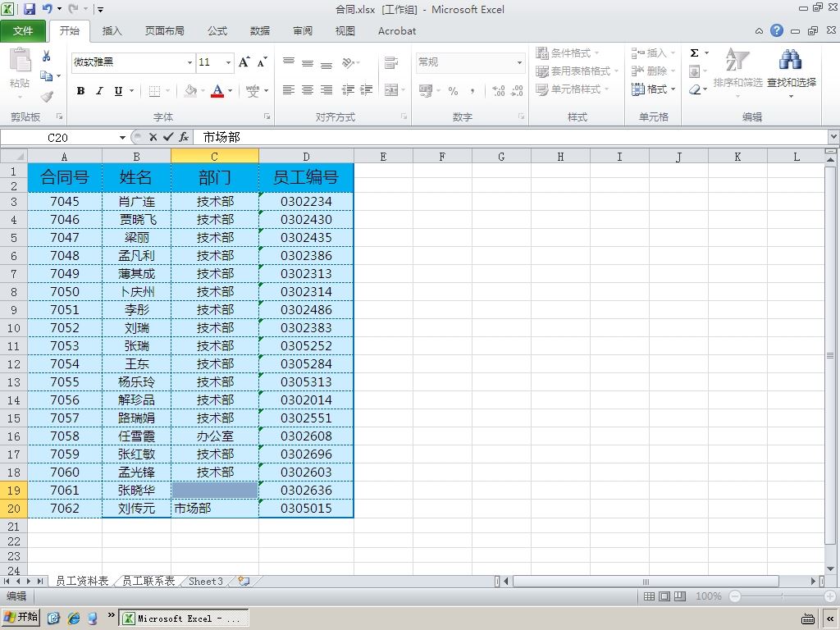Decrease font size with the small A icon
The image size is (840, 630).
[262, 62]
